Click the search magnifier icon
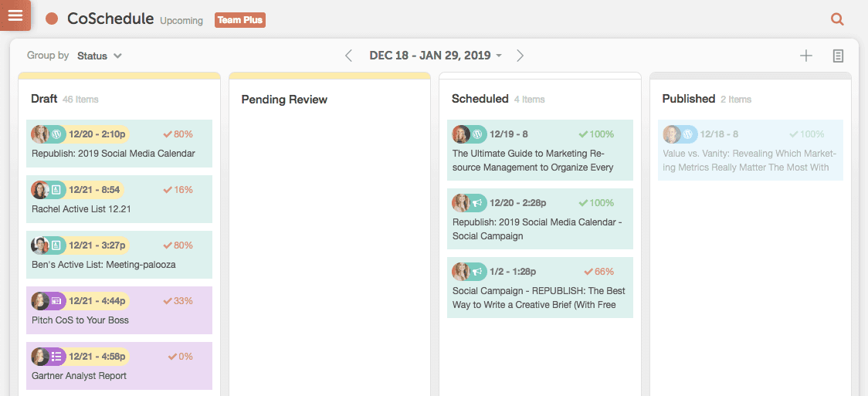 [x=838, y=19]
